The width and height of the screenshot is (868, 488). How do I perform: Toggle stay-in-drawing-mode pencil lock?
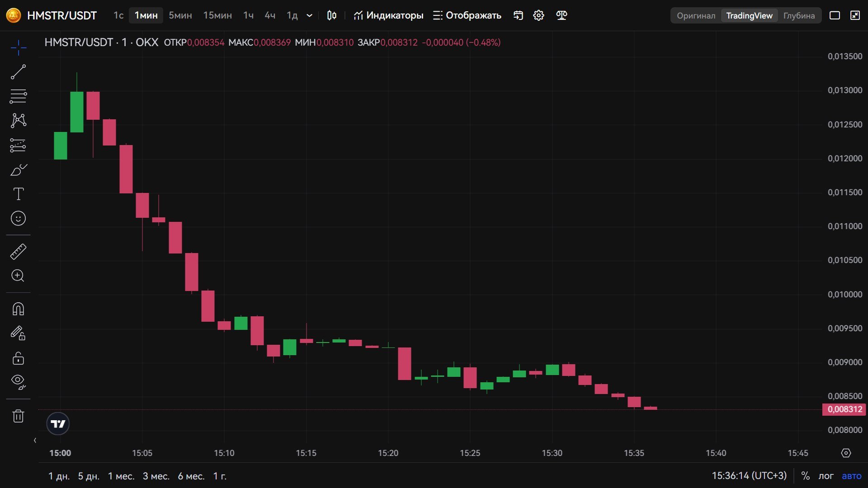pos(19,333)
